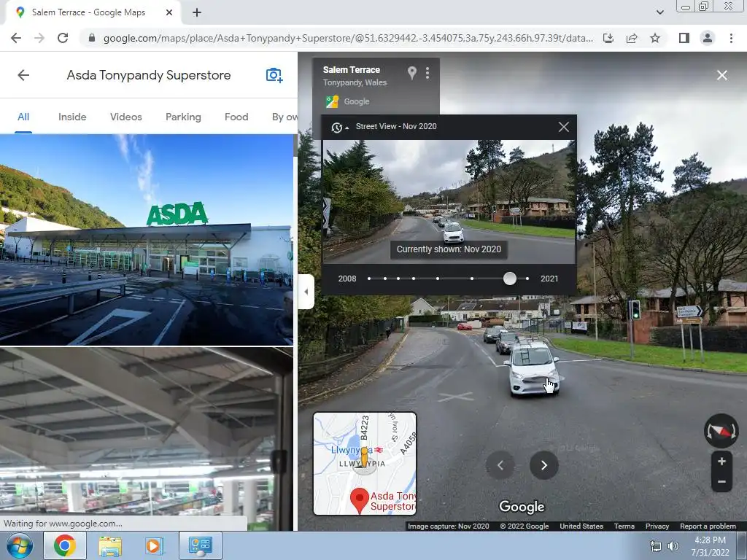The image size is (747, 560).
Task: Click browser forward button
Action: [39, 38]
